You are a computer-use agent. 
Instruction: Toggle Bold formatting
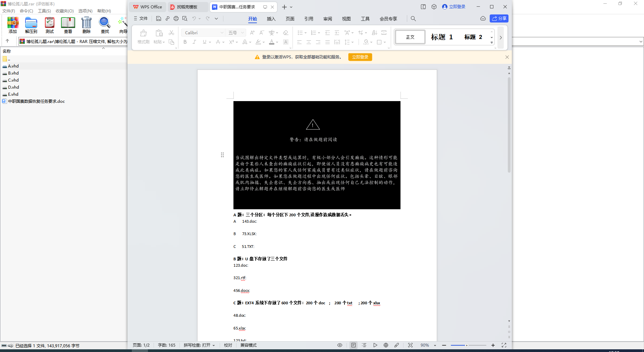[185, 42]
